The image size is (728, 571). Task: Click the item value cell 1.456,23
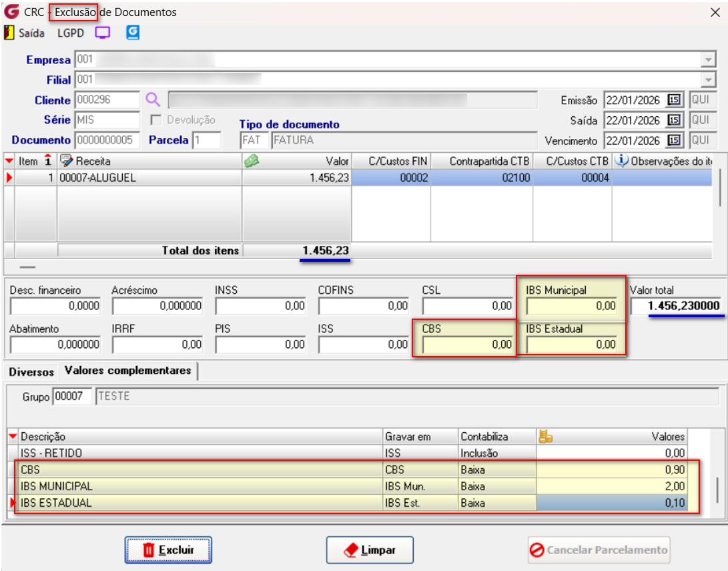point(297,178)
